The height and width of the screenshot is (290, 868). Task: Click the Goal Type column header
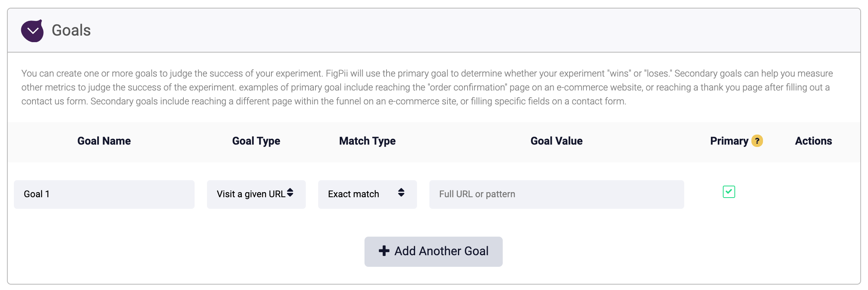(256, 141)
